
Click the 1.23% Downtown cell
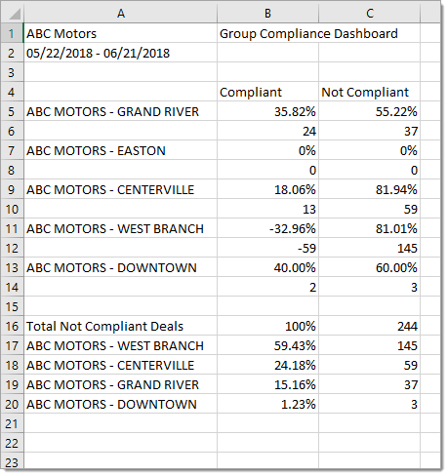pos(267,404)
